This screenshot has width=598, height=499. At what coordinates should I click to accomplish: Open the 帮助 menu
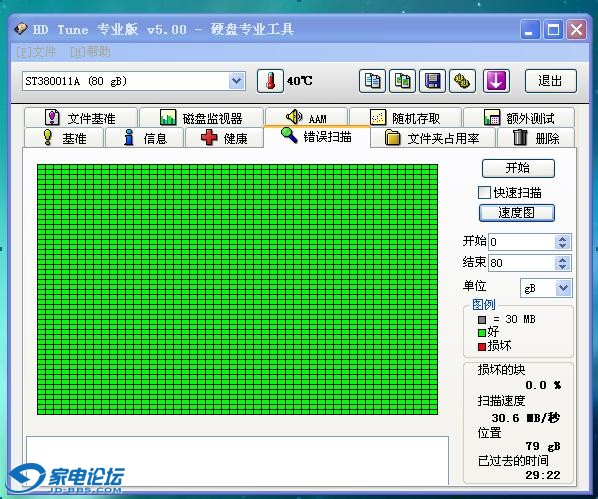coord(90,52)
